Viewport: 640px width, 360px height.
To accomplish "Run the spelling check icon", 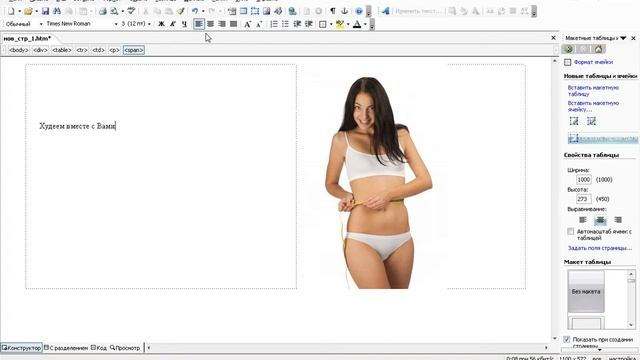I will pos(131,11).
